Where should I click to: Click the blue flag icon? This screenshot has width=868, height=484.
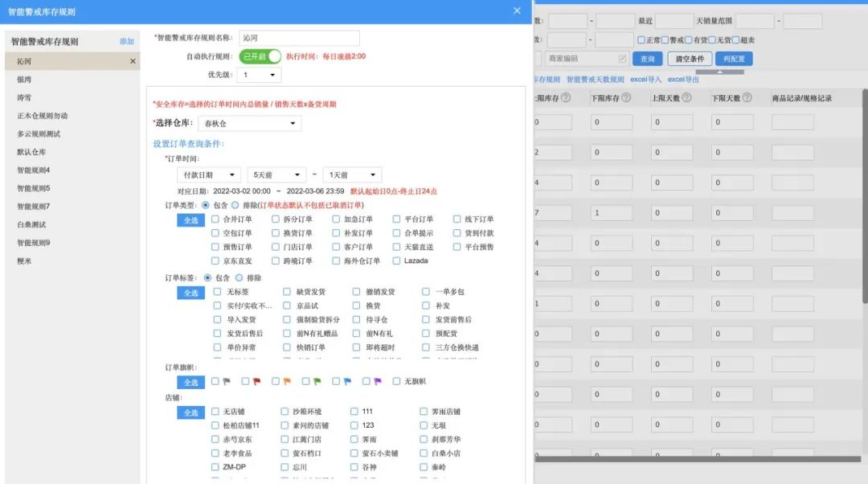[x=347, y=381]
